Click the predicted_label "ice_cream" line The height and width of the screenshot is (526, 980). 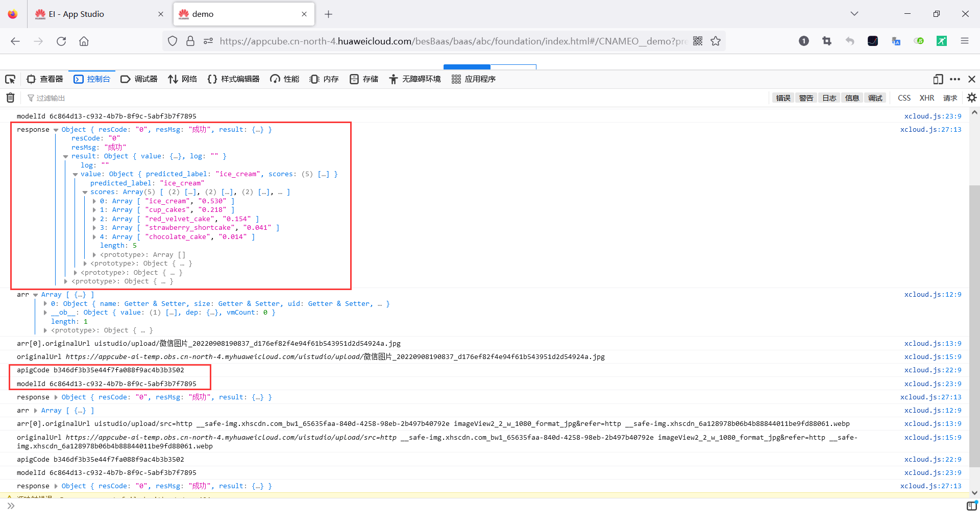point(147,183)
